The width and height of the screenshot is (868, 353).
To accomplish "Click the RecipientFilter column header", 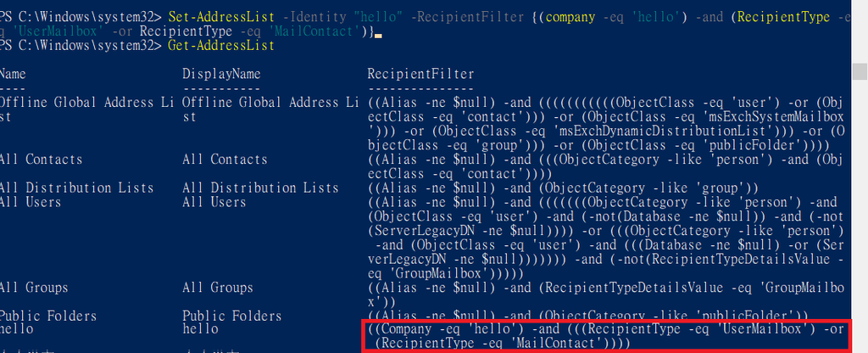I will click(421, 75).
